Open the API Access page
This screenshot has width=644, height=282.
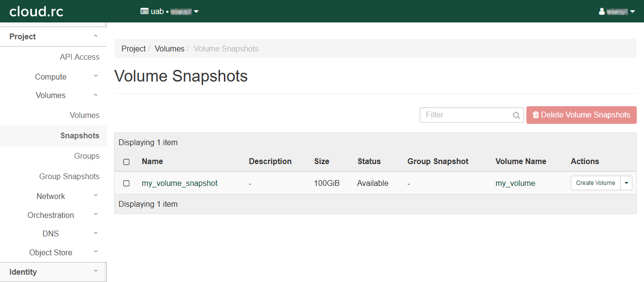tap(79, 57)
